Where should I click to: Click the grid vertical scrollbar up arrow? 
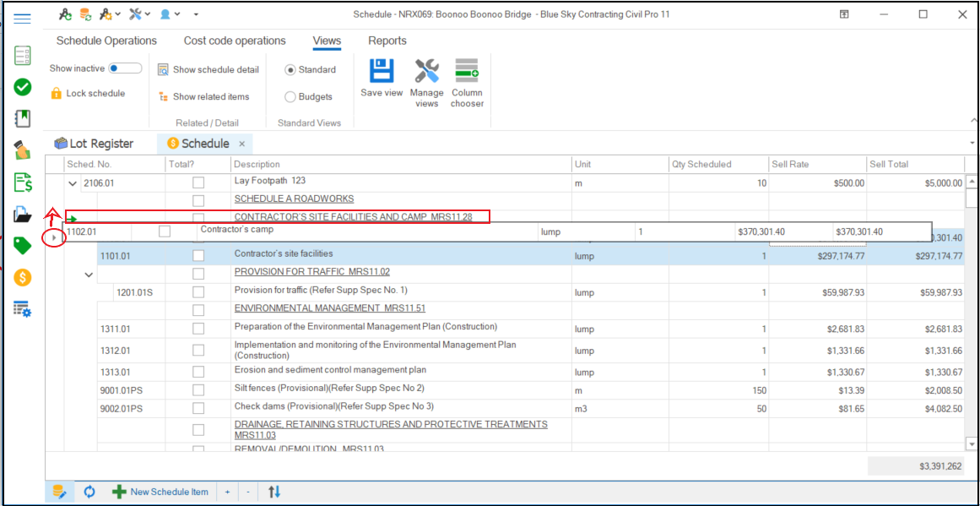(972, 182)
